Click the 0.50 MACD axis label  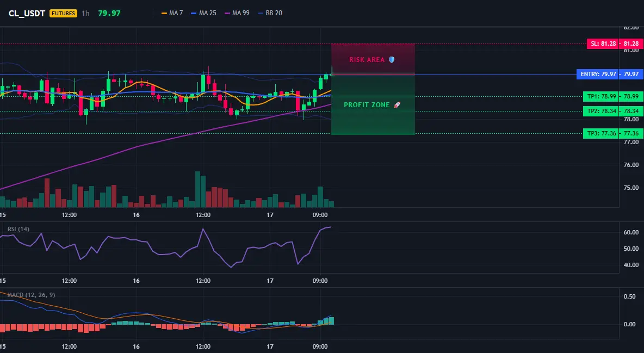click(x=630, y=296)
